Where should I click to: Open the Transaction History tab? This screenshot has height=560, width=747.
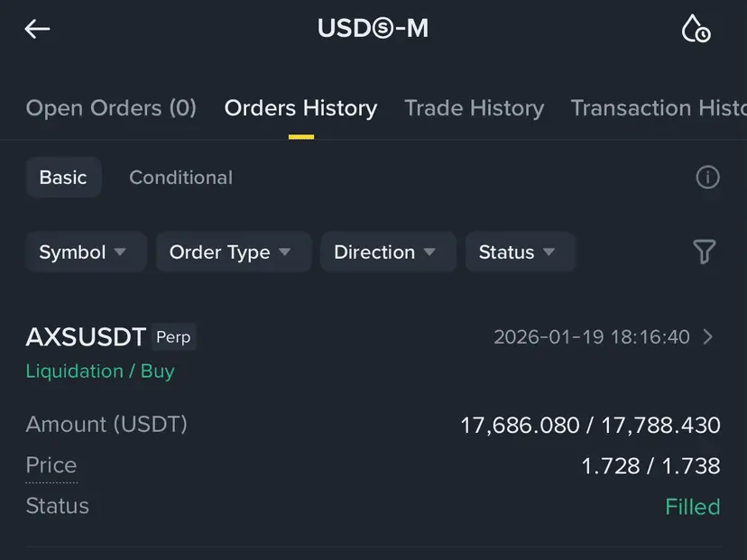pos(657,108)
